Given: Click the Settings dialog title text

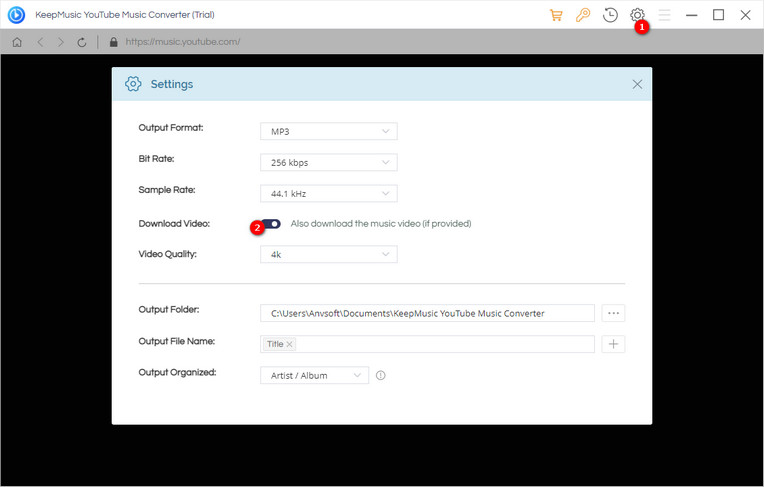Looking at the screenshot, I should 172,84.
